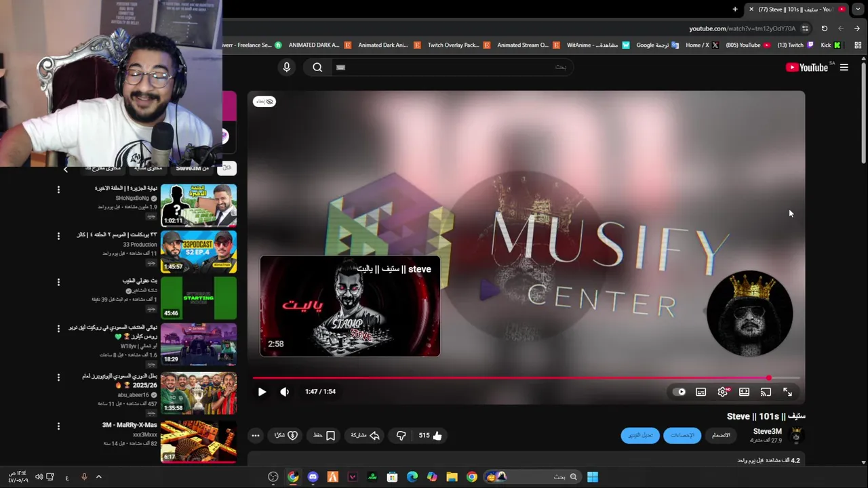
Task: Click the blue edit video button
Action: point(640,435)
